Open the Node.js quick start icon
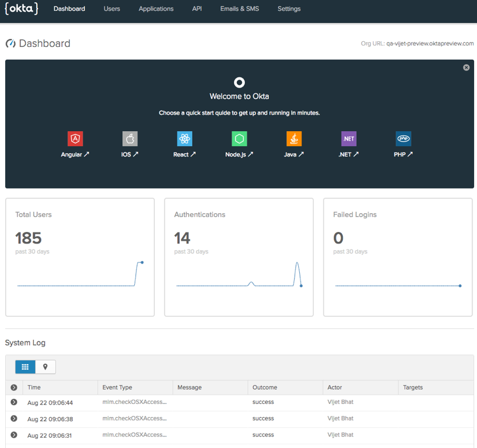 coord(239,139)
